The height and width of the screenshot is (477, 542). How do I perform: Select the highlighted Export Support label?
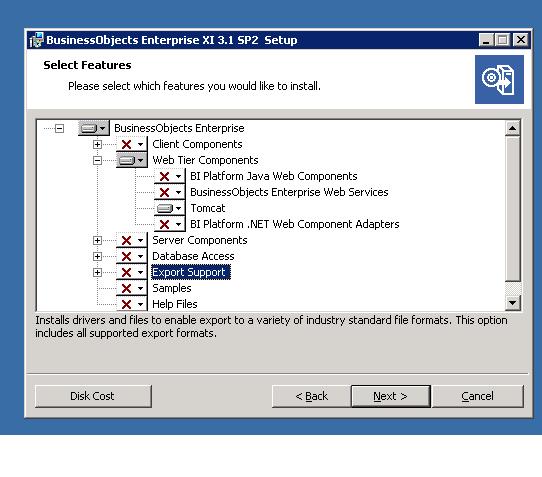point(191,272)
